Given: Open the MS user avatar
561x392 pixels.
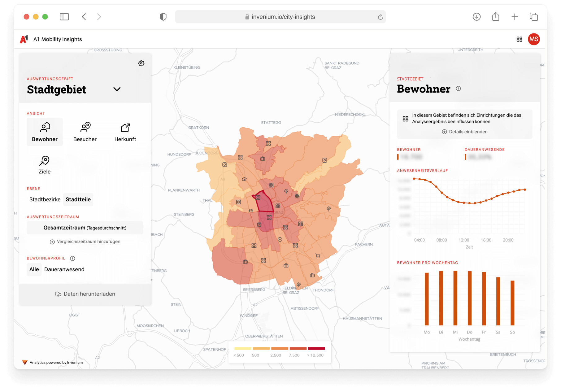Looking at the screenshot, I should click(534, 39).
